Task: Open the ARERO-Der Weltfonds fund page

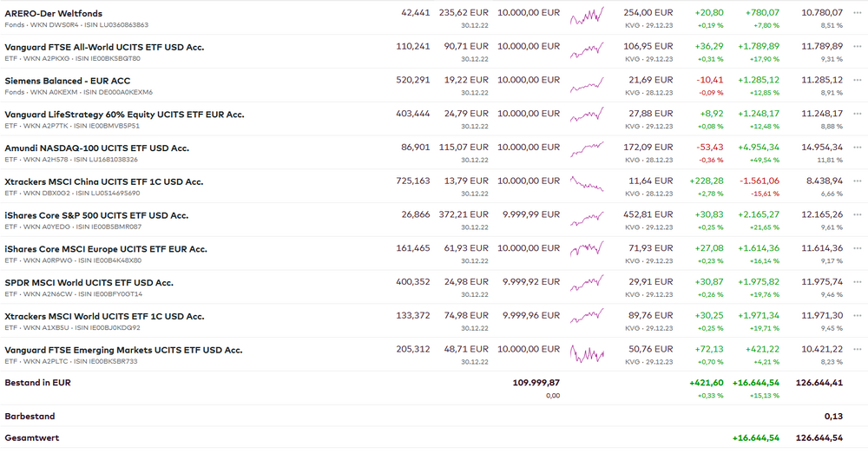Action: click(53, 14)
